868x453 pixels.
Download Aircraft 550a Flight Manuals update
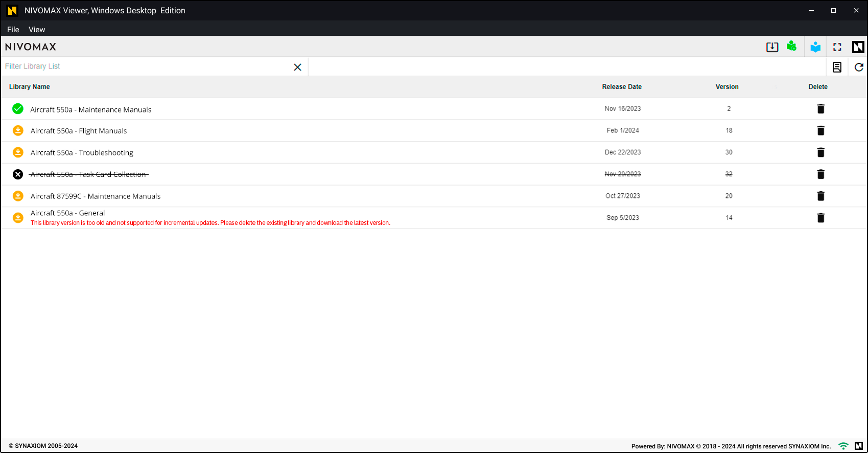[x=18, y=130]
